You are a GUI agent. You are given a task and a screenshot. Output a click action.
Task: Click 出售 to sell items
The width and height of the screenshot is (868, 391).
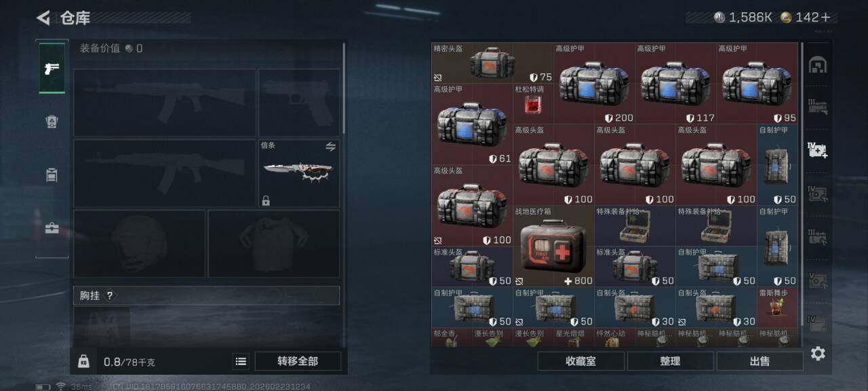759,361
